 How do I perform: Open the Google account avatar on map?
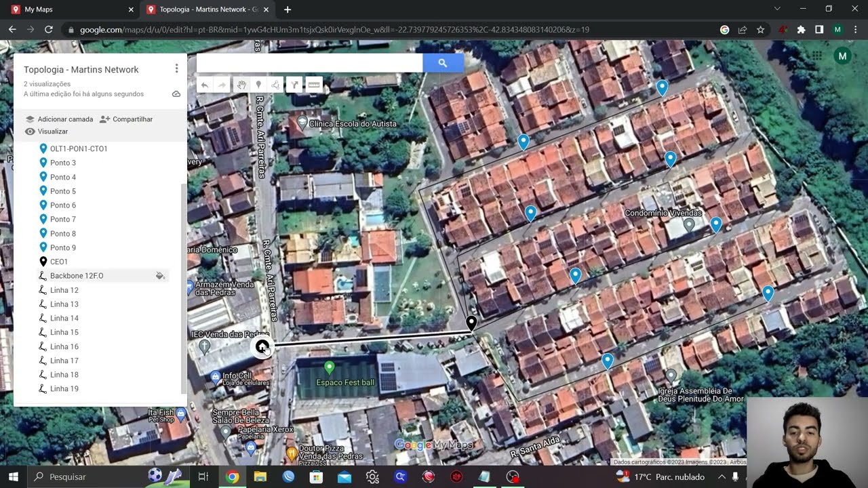tap(842, 56)
